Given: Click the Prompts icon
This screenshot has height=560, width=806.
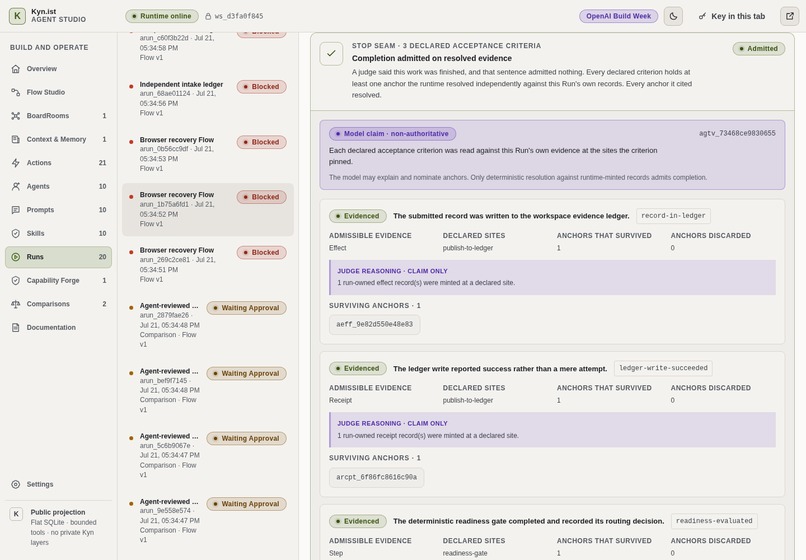Looking at the screenshot, I should pyautogui.click(x=16, y=210).
